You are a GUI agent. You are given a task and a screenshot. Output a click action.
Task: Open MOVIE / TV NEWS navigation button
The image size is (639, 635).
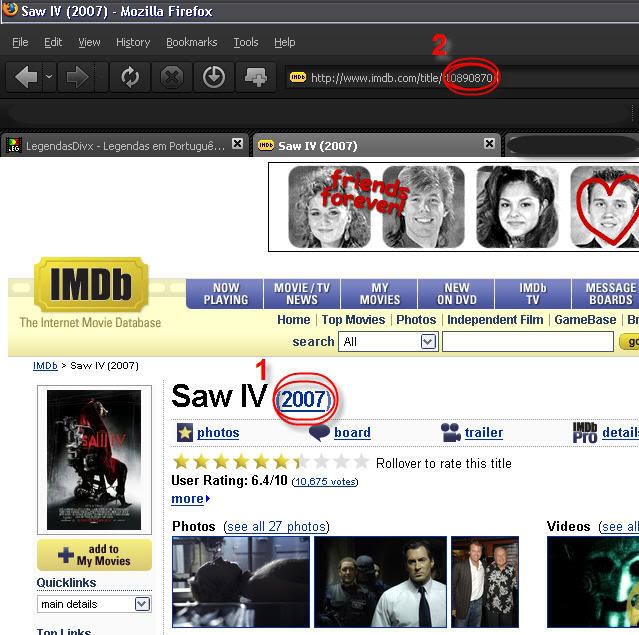pyautogui.click(x=302, y=294)
